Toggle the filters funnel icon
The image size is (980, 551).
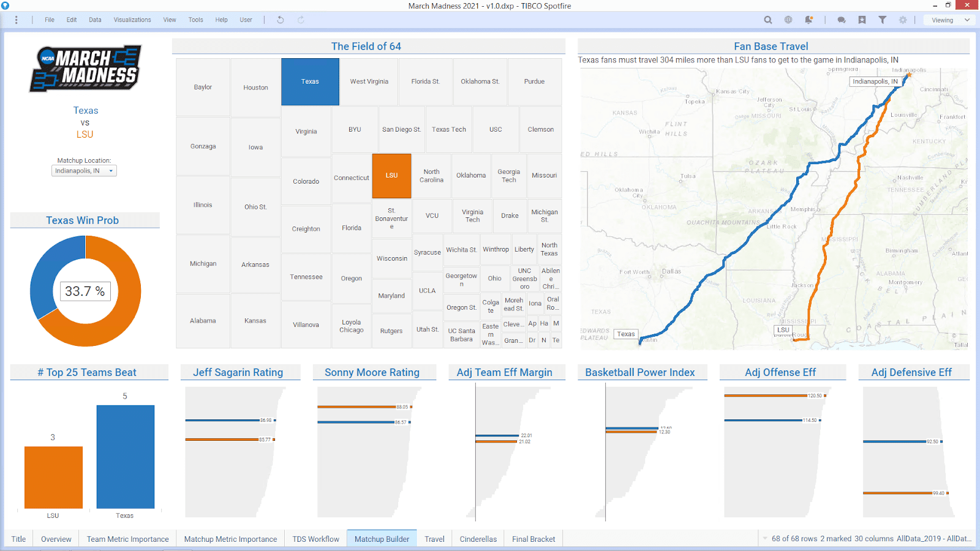point(883,20)
